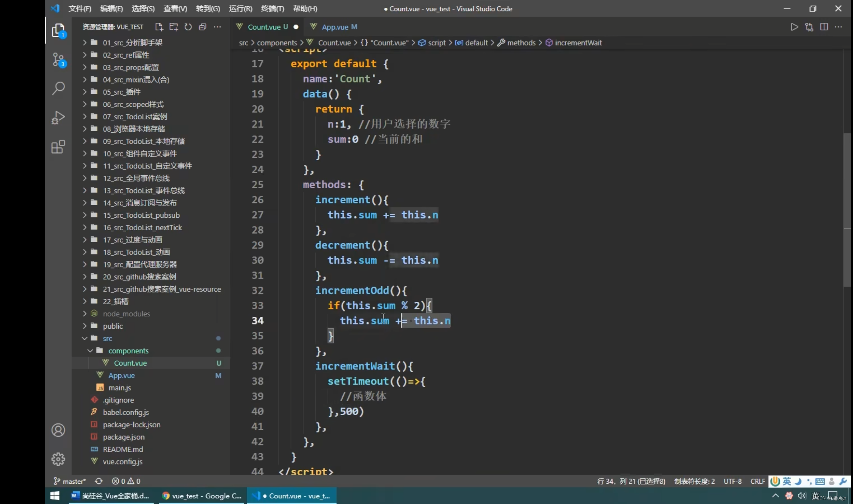The height and width of the screenshot is (504, 853).
Task: Toggle the IME English mode indicator
Action: pyautogui.click(x=786, y=481)
